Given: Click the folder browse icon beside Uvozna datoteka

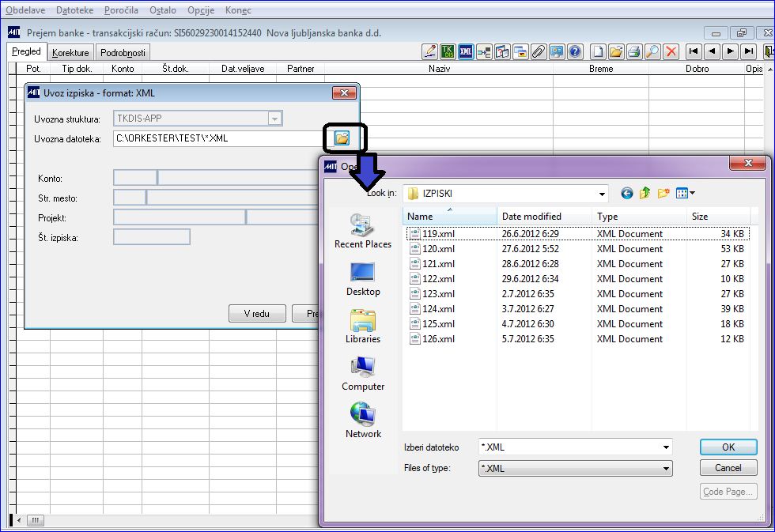Looking at the screenshot, I should tap(342, 138).
